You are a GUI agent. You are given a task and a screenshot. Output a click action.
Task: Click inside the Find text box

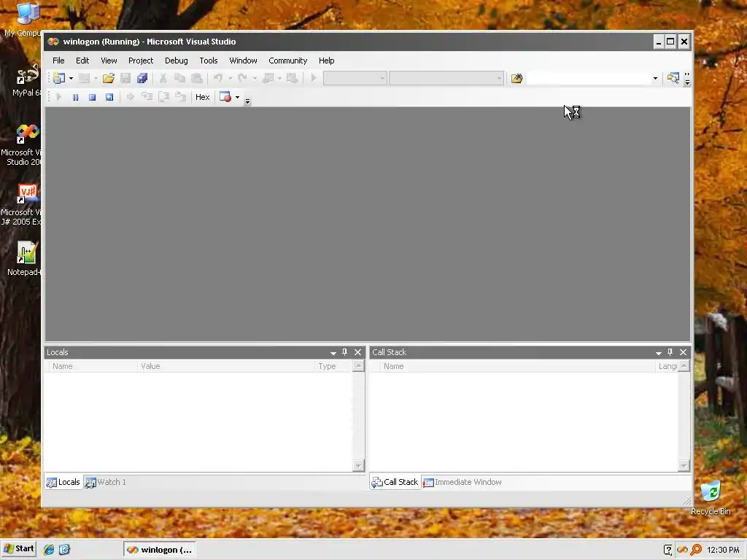pos(589,79)
